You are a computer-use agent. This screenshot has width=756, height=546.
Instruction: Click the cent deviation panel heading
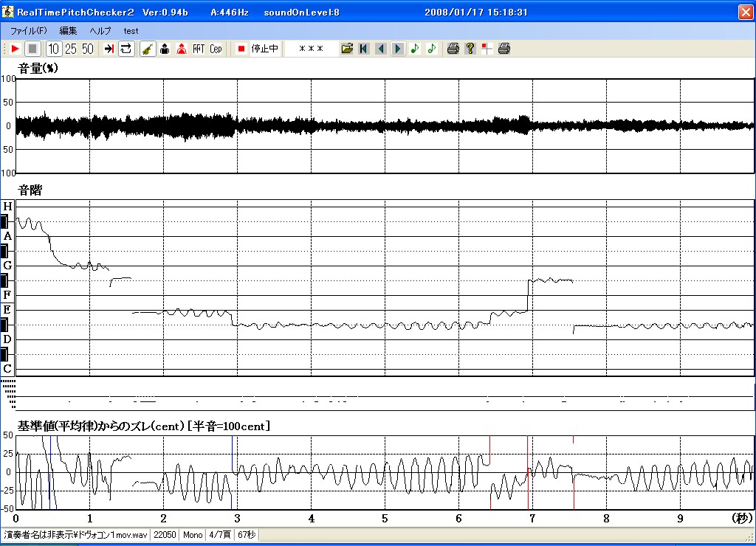pyautogui.click(x=144, y=426)
